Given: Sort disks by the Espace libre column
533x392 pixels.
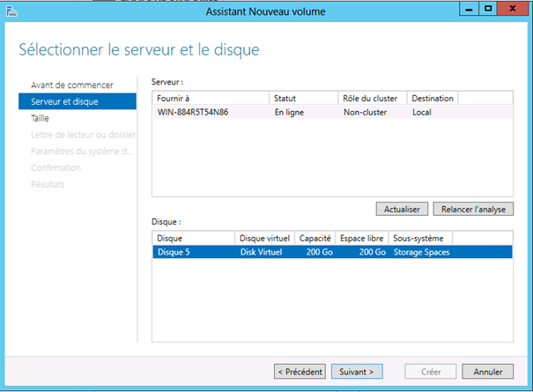Looking at the screenshot, I should click(361, 238).
